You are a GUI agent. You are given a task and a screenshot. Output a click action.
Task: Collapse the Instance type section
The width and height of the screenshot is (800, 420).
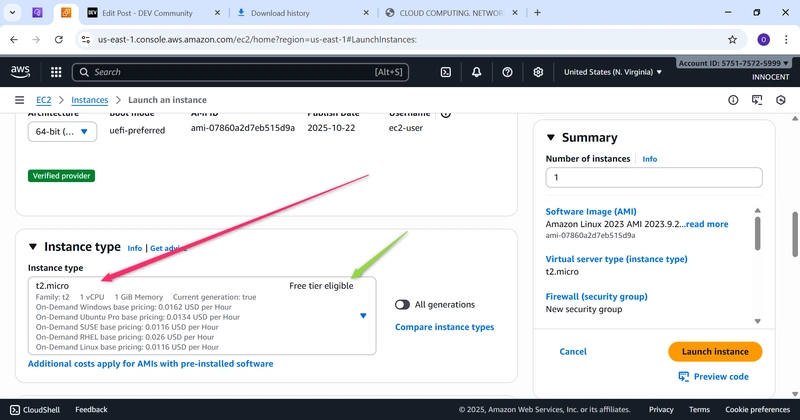(x=33, y=246)
